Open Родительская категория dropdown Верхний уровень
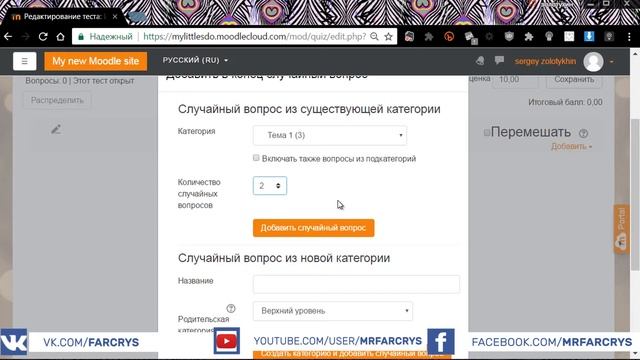Screen dimensions: 640x360 click(333, 311)
